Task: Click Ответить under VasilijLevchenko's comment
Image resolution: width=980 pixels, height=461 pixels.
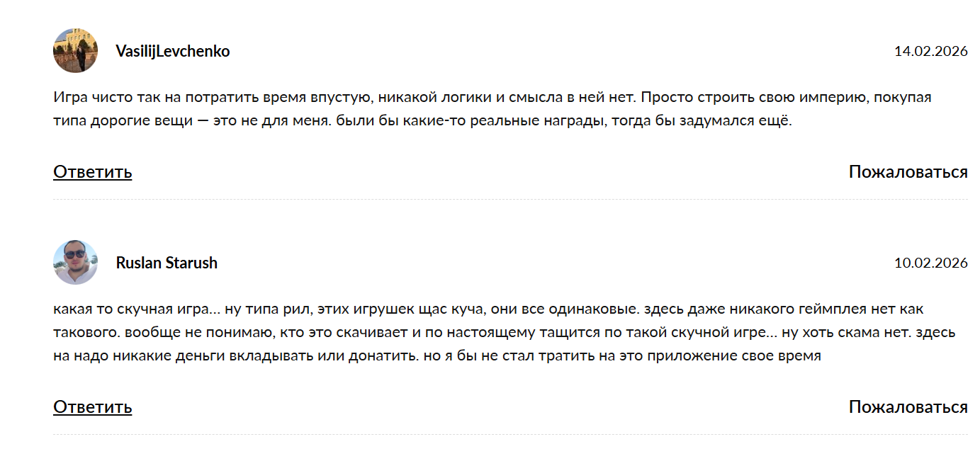Action: point(92,171)
